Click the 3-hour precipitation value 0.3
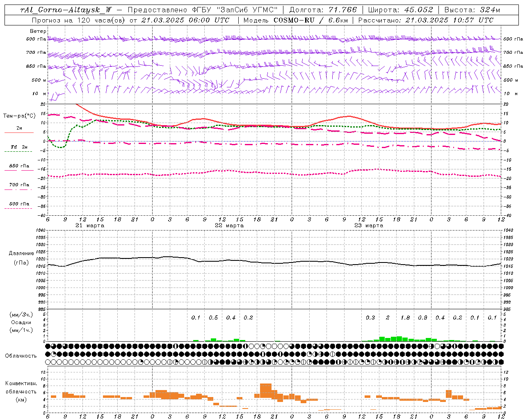Image resolution: width=525 pixels, height=420 pixels. (x=370, y=318)
